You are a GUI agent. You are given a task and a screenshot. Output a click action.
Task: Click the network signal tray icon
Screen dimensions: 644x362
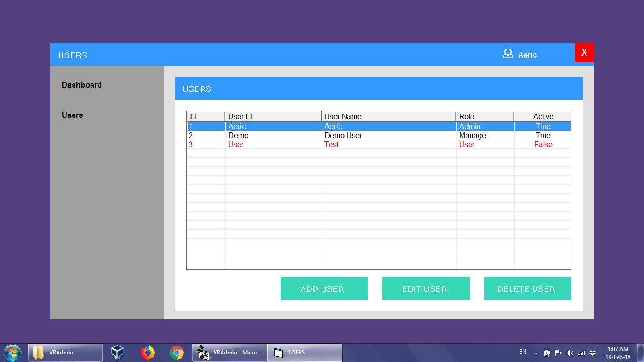pos(581,353)
